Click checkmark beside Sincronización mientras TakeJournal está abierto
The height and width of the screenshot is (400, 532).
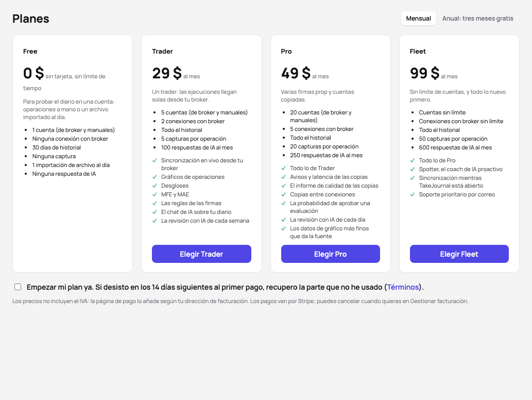412,178
